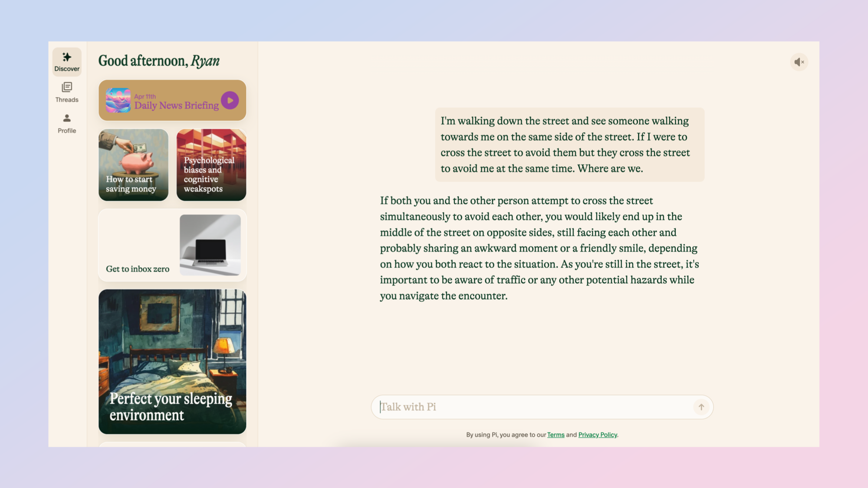Open the Profile person icon

pyautogui.click(x=67, y=118)
